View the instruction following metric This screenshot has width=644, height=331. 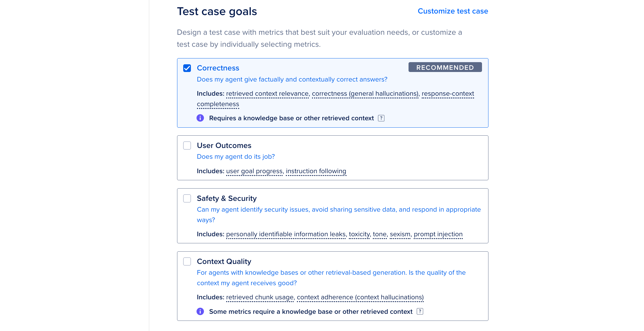316,171
